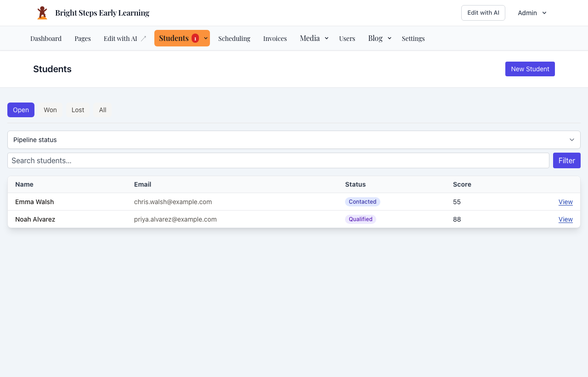Open the Settings menu item

(x=413, y=39)
